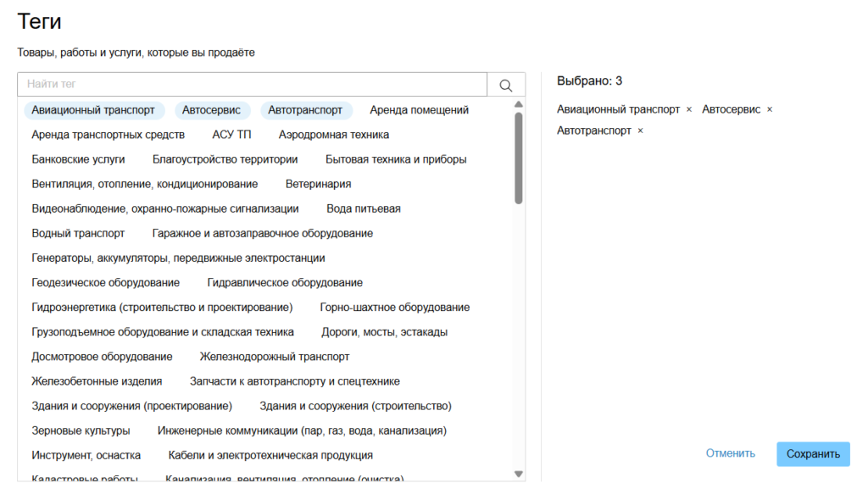
Task: Click the Отменить link
Action: point(730,453)
